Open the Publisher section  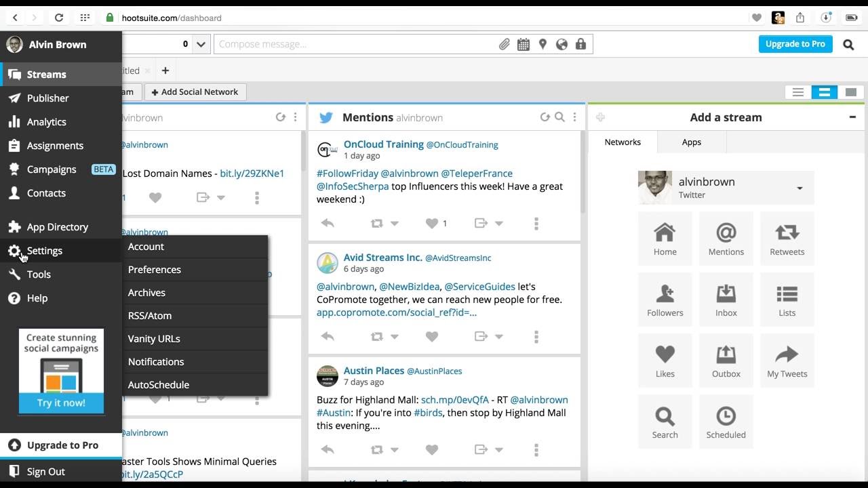click(61, 98)
